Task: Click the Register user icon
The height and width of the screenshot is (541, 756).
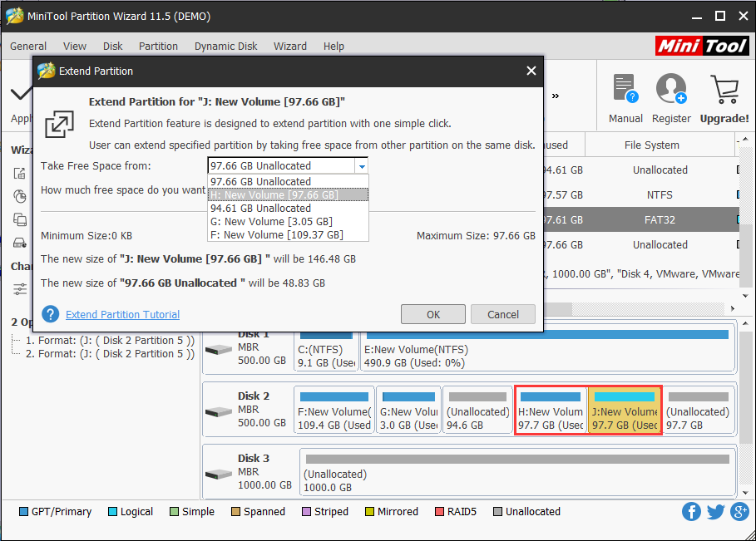Action: click(670, 88)
